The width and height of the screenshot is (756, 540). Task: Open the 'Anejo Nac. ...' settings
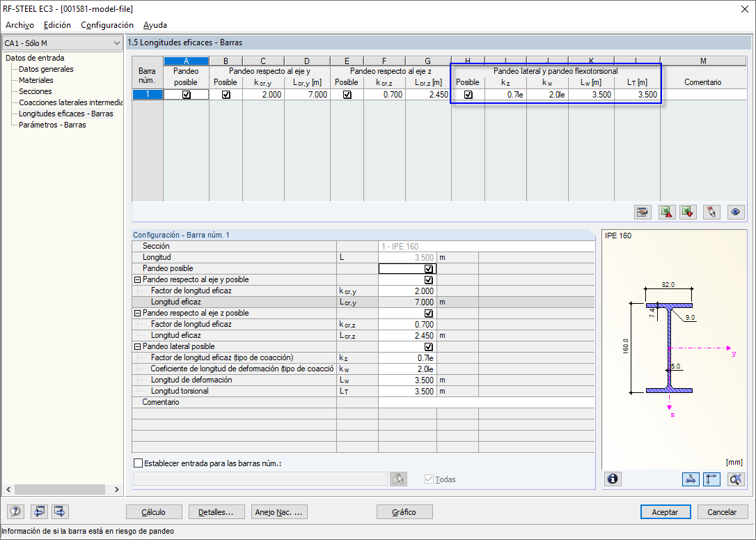tap(279, 512)
